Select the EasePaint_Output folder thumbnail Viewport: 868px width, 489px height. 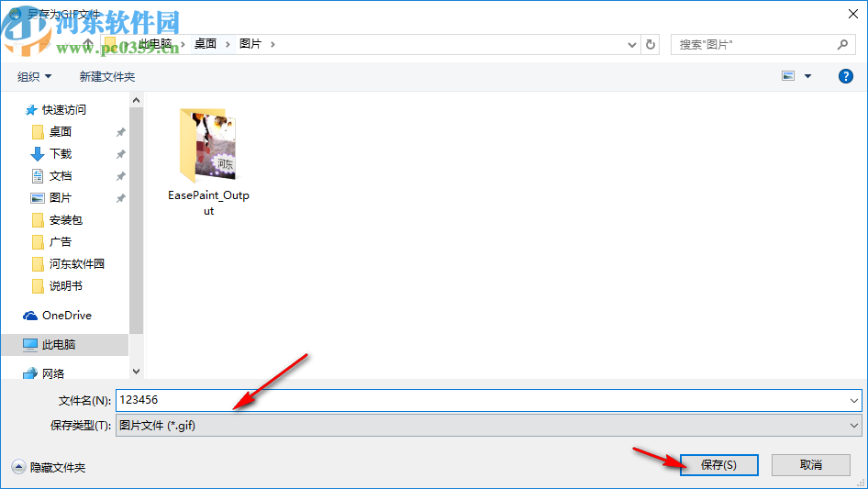[207, 145]
